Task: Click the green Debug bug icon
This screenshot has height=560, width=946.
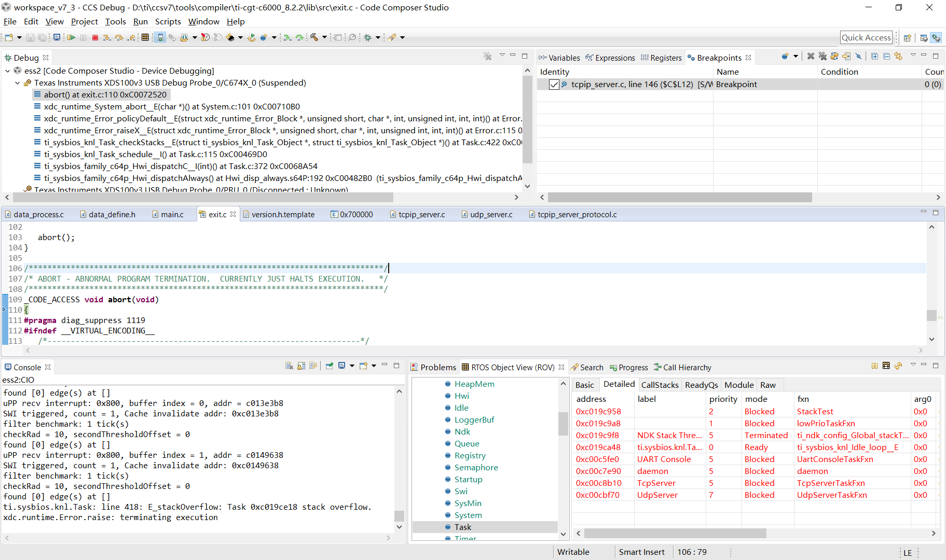Action: click(368, 37)
